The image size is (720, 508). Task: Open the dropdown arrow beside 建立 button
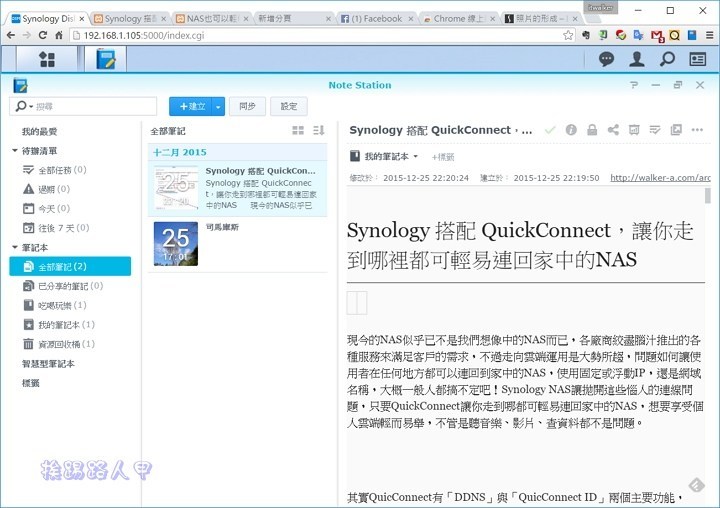coord(218,106)
